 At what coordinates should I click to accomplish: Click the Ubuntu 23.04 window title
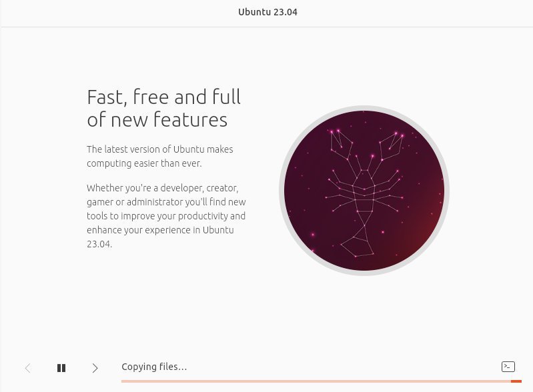(x=268, y=12)
